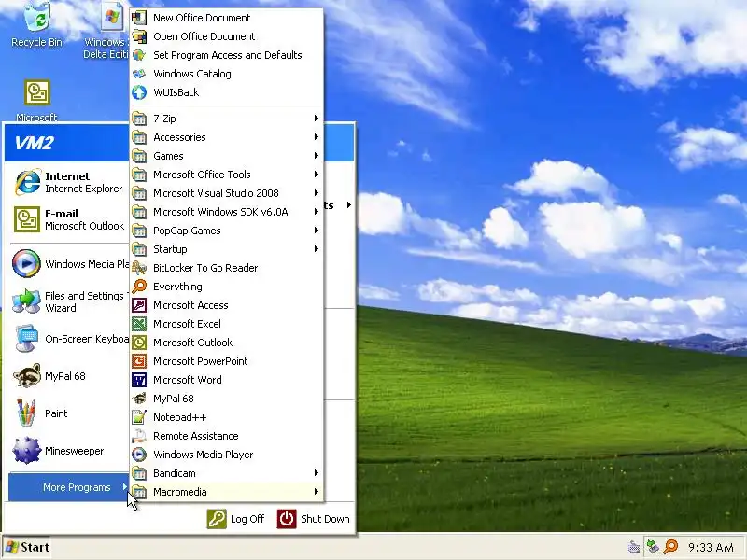This screenshot has width=747, height=560.
Task: Select the 7-Zip folder entry
Action: 226,119
